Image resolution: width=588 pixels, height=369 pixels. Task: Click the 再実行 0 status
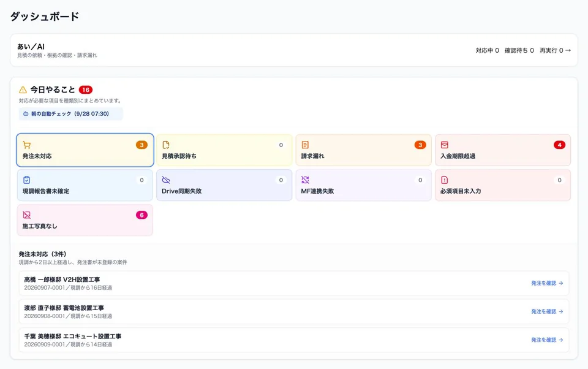(x=551, y=50)
